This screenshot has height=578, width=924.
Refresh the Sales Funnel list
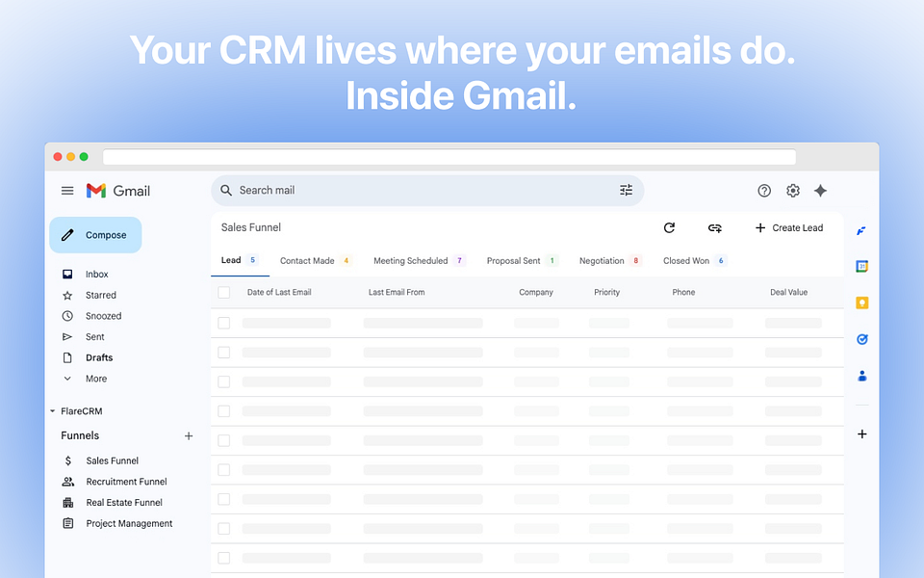click(x=669, y=227)
